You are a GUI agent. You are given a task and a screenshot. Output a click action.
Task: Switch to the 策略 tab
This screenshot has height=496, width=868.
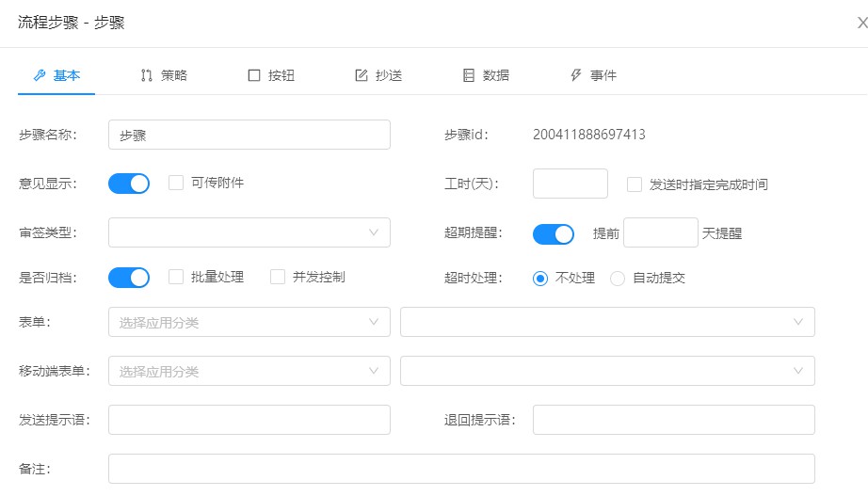tap(164, 75)
